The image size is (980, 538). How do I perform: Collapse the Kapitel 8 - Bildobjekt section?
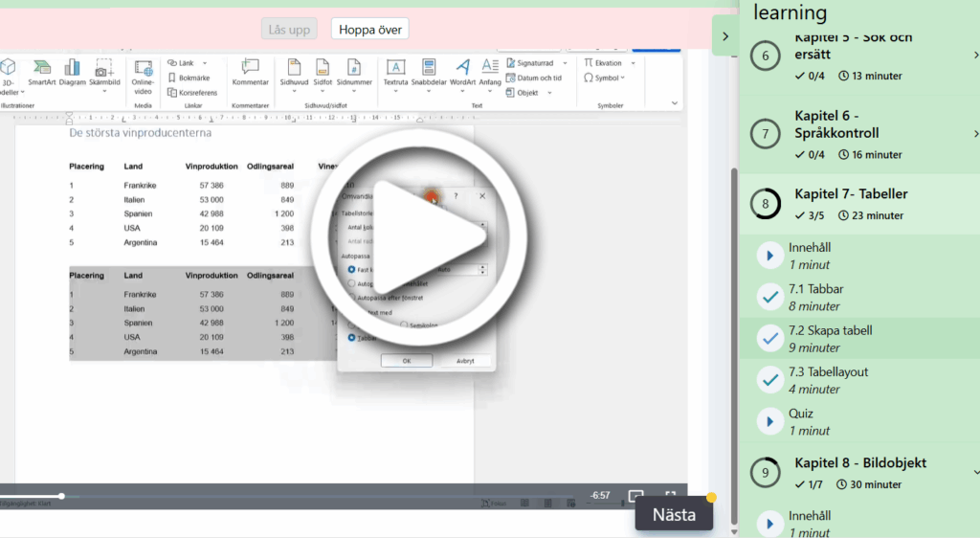pos(975,472)
